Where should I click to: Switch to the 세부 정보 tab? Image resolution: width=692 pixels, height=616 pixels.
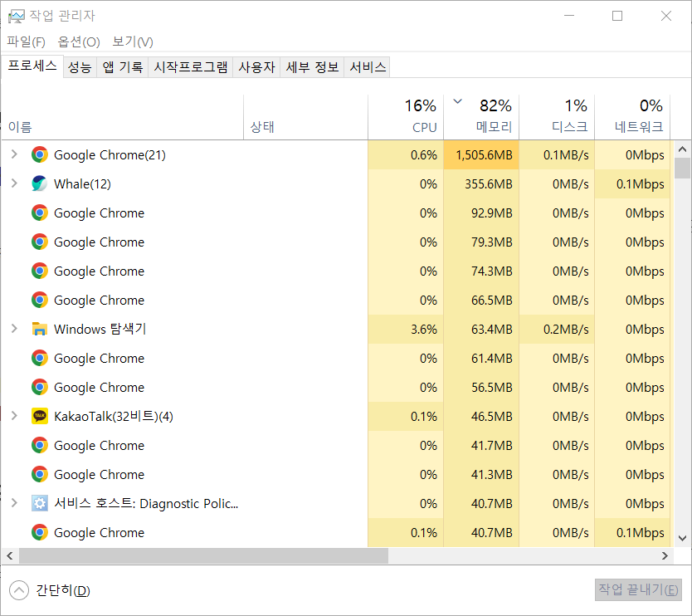click(313, 67)
